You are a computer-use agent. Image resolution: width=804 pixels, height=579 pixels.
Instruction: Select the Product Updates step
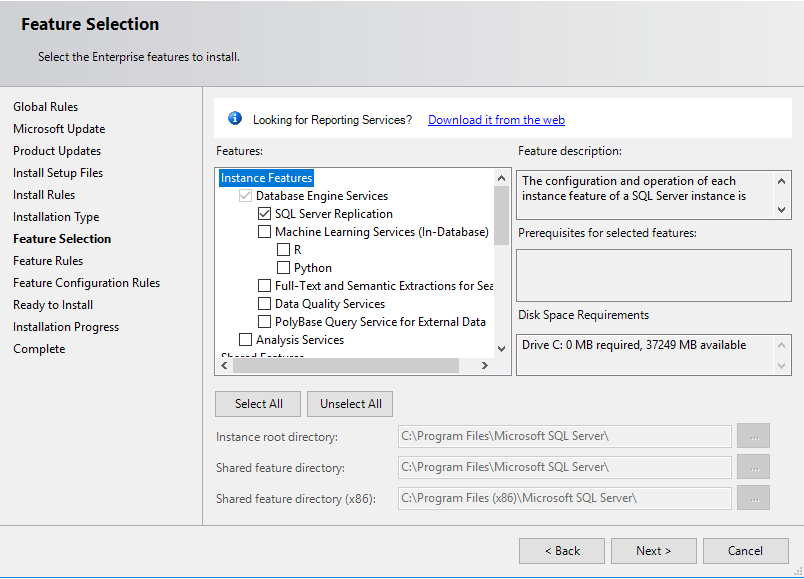tap(57, 151)
